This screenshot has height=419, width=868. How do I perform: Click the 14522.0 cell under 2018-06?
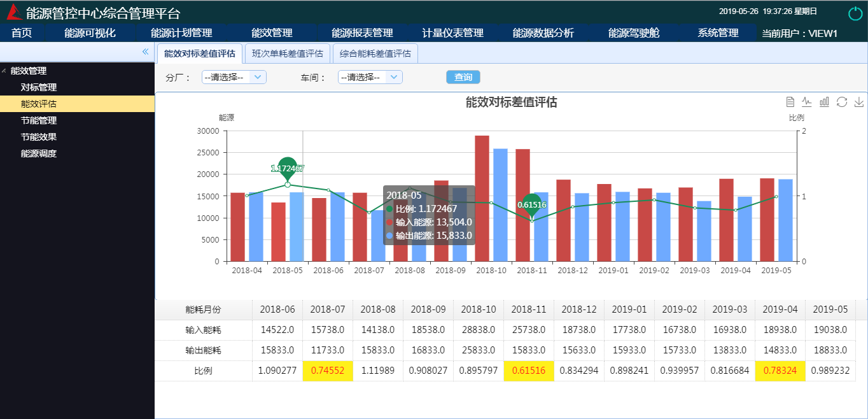[277, 330]
